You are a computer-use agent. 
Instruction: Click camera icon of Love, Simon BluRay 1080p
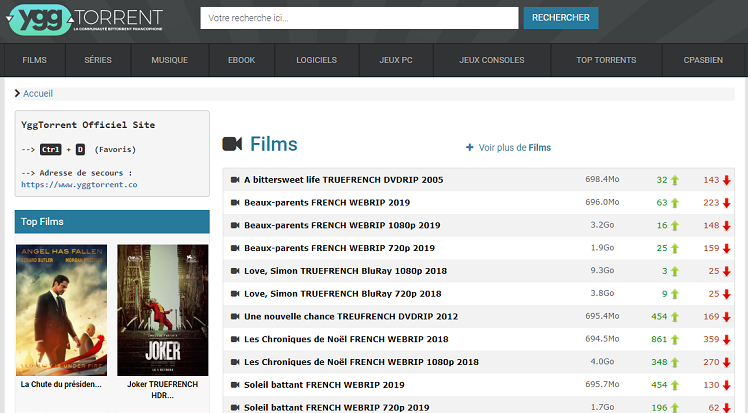[235, 271]
